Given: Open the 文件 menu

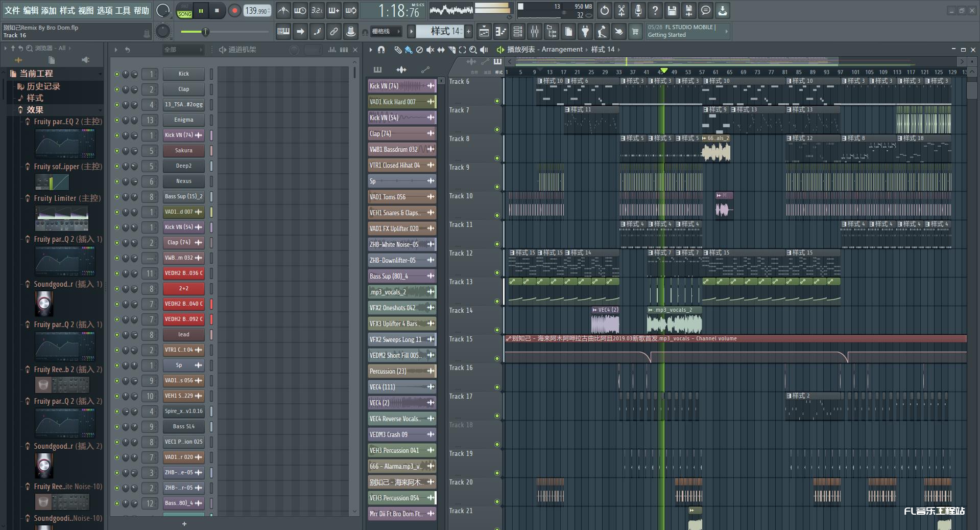Looking at the screenshot, I should (x=12, y=10).
